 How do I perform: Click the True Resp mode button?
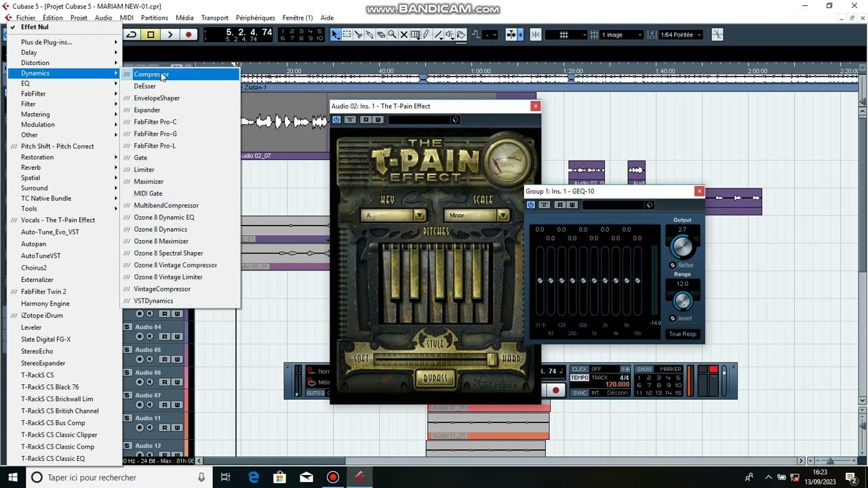[x=682, y=333]
